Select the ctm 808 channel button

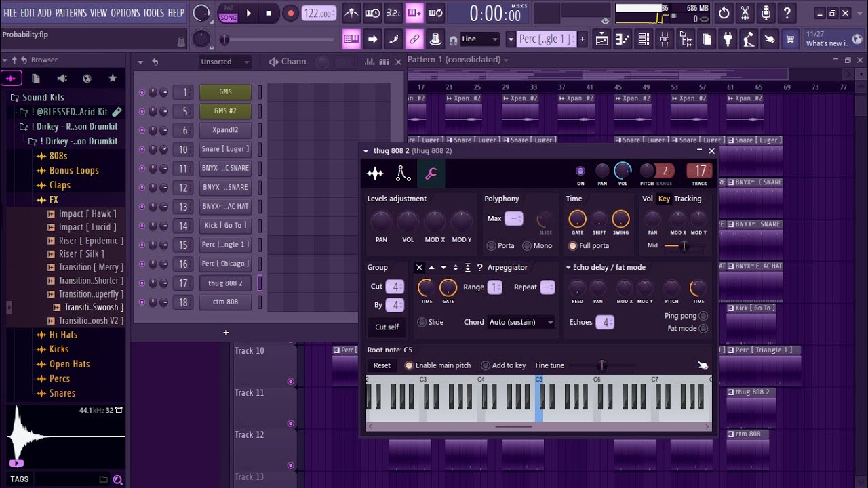(225, 302)
